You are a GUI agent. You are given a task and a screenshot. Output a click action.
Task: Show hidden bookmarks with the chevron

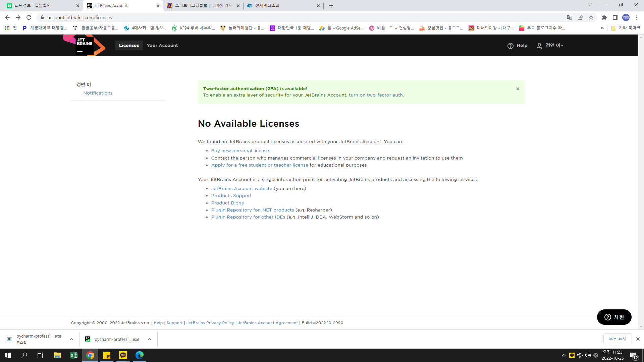[602, 28]
